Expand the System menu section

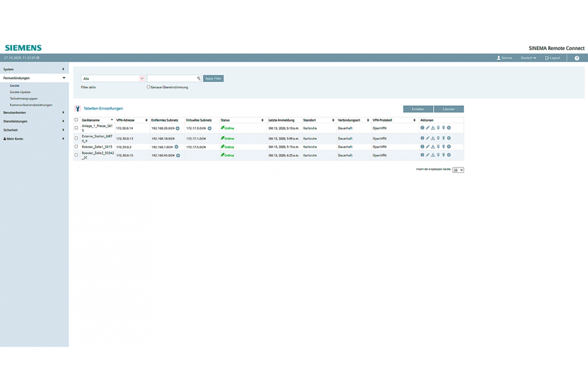[34, 70]
